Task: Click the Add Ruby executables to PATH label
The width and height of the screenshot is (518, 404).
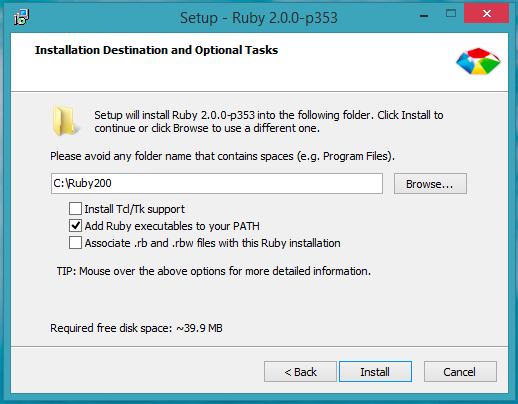Action: 172,226
